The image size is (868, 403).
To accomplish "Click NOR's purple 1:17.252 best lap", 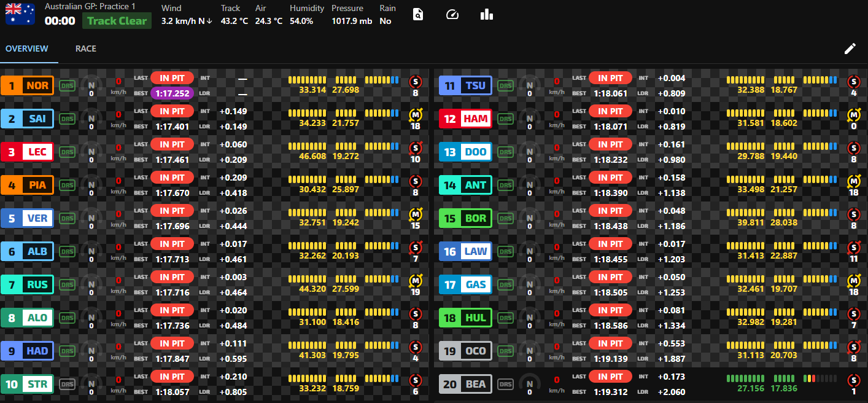I will [x=172, y=93].
